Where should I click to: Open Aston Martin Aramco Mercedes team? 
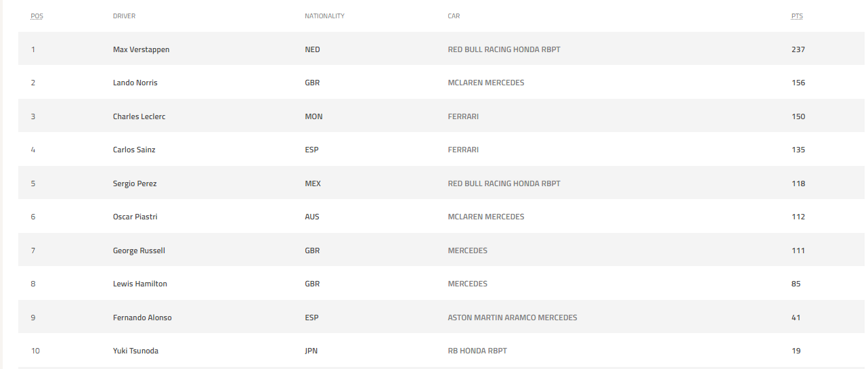pos(512,318)
